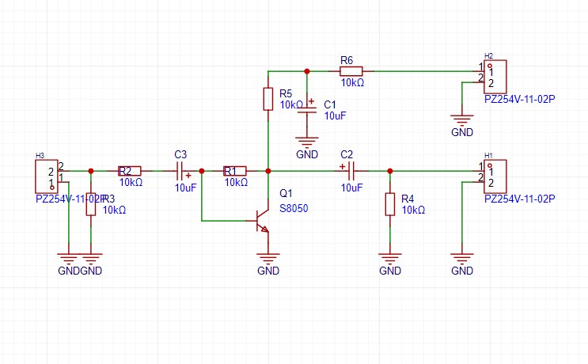Image resolution: width=588 pixels, height=364 pixels.
Task: Select the 10kΩ value label below R6
Action: point(352,82)
